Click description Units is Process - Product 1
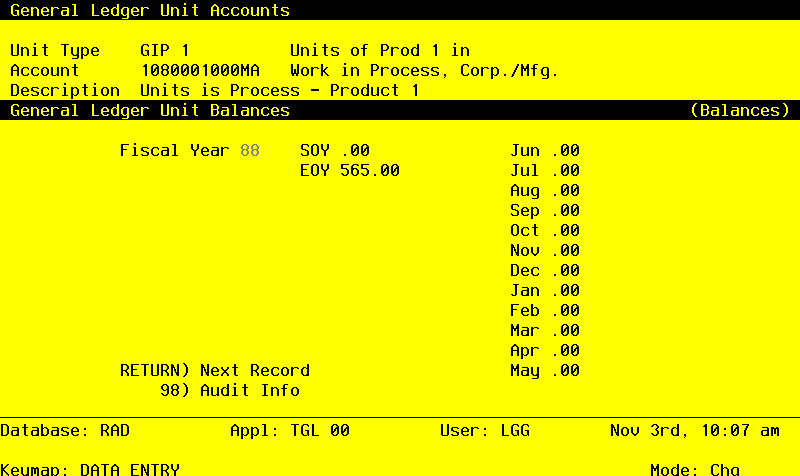This screenshot has width=800, height=476. (280, 90)
